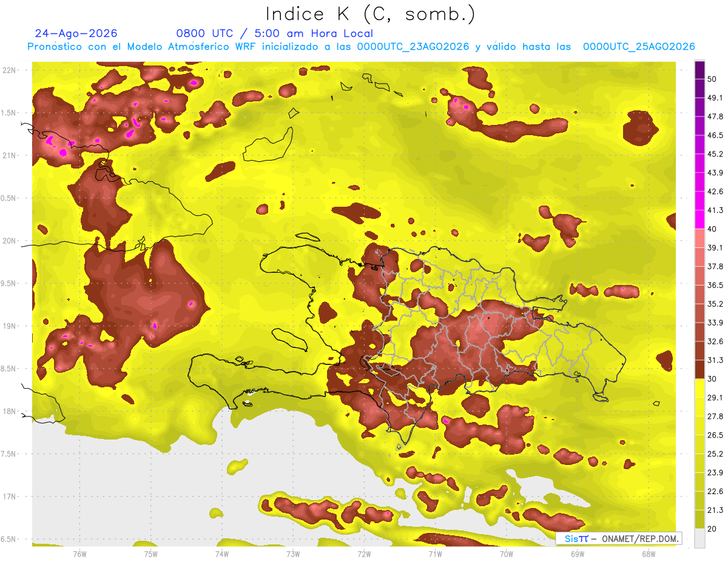Click the '32.6' color scale value
The width and height of the screenshot is (728, 562).
[x=715, y=341]
